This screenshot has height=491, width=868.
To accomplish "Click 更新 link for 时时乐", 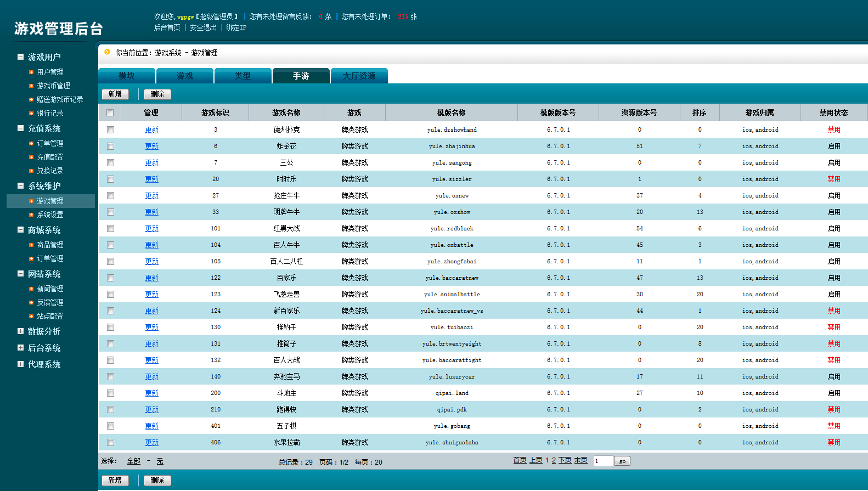I will coord(152,179).
